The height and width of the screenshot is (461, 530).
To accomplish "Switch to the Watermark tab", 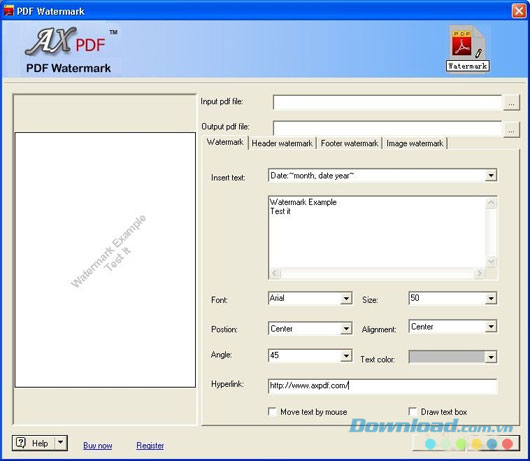I will (225, 142).
